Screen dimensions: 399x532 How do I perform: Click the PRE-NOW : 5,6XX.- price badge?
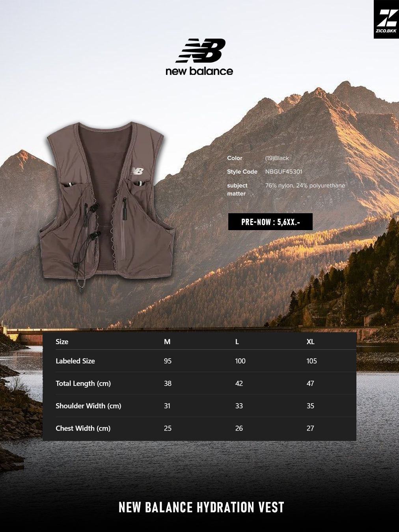(x=270, y=222)
